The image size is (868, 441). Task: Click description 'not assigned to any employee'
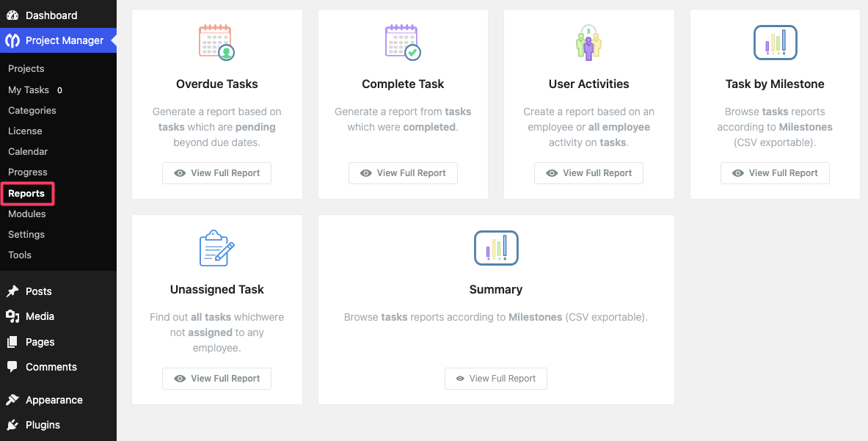[x=217, y=340]
